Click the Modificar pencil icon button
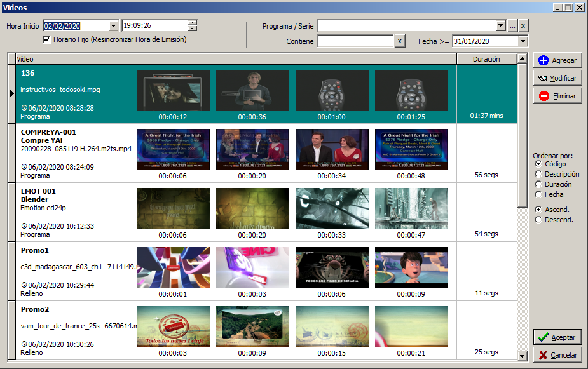This screenshot has height=369, width=588. click(542, 78)
